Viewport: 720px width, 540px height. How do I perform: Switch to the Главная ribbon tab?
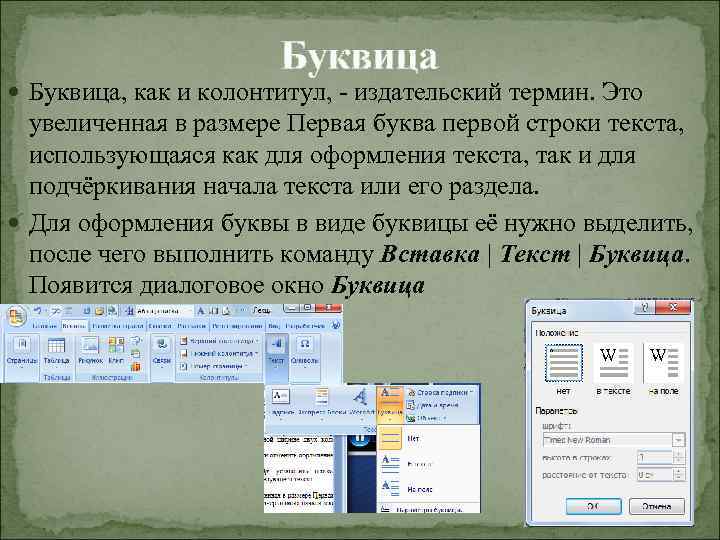(x=45, y=326)
